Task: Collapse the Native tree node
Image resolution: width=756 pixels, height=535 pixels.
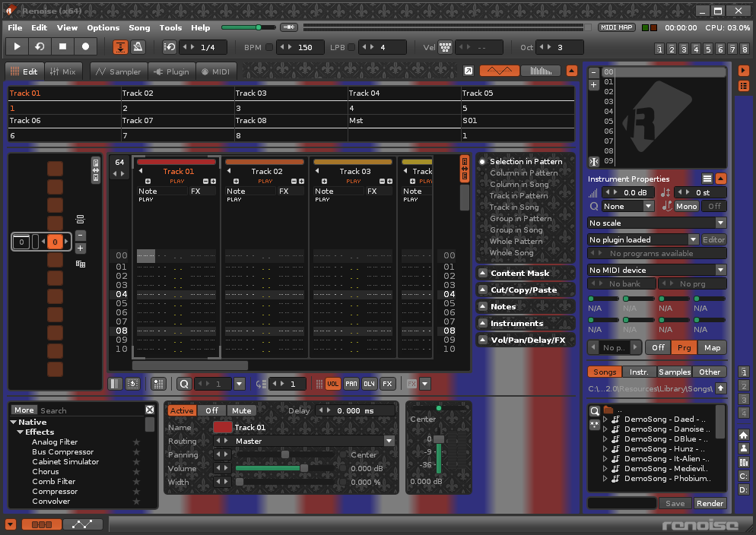Action: click(x=14, y=422)
